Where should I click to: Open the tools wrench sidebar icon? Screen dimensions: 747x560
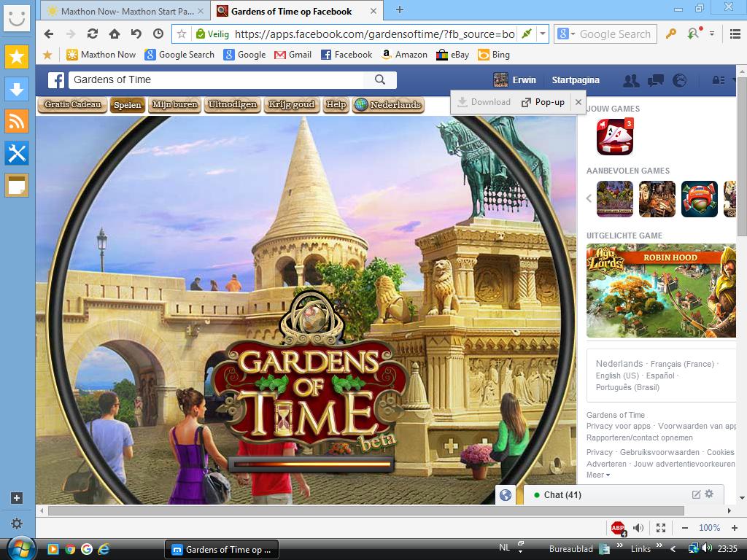tap(17, 153)
